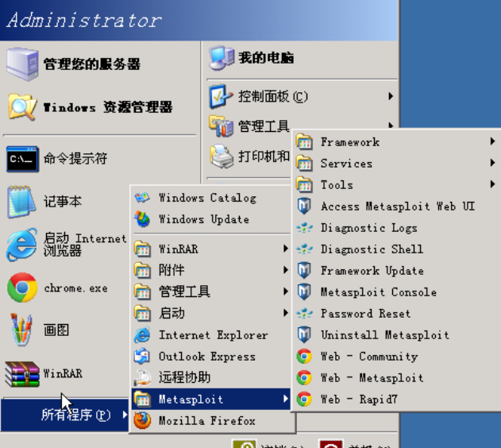The height and width of the screenshot is (448, 501).
Task: Click the Outlook Express icon
Action: (142, 357)
